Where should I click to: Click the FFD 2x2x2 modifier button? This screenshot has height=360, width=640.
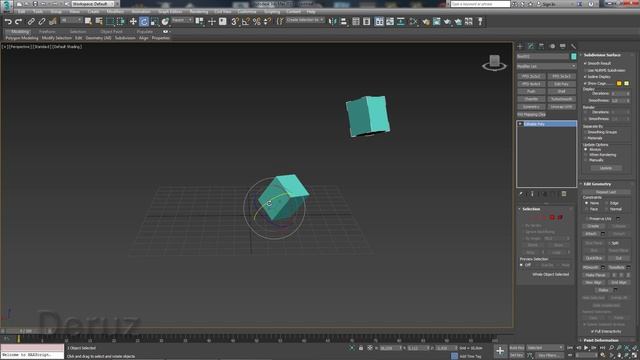(x=531, y=76)
